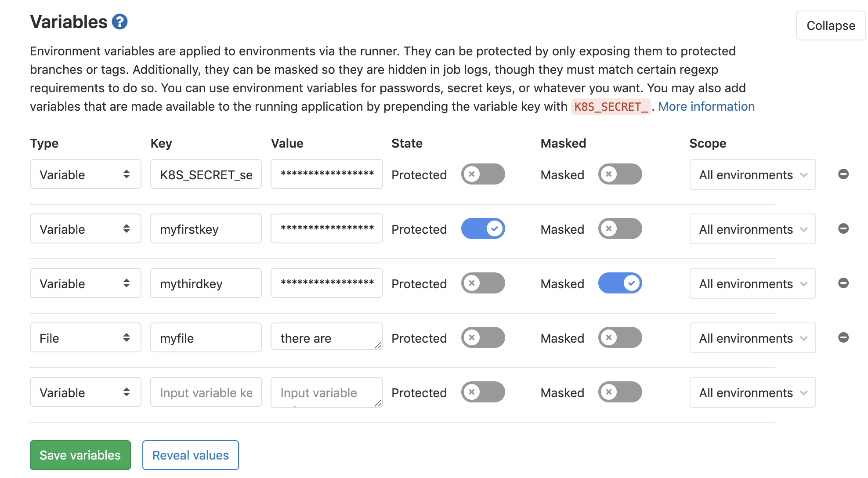Viewport: 868px width, 478px height.
Task: Enable Masked toggle for K8S_SECRET_se row
Action: 620,174
